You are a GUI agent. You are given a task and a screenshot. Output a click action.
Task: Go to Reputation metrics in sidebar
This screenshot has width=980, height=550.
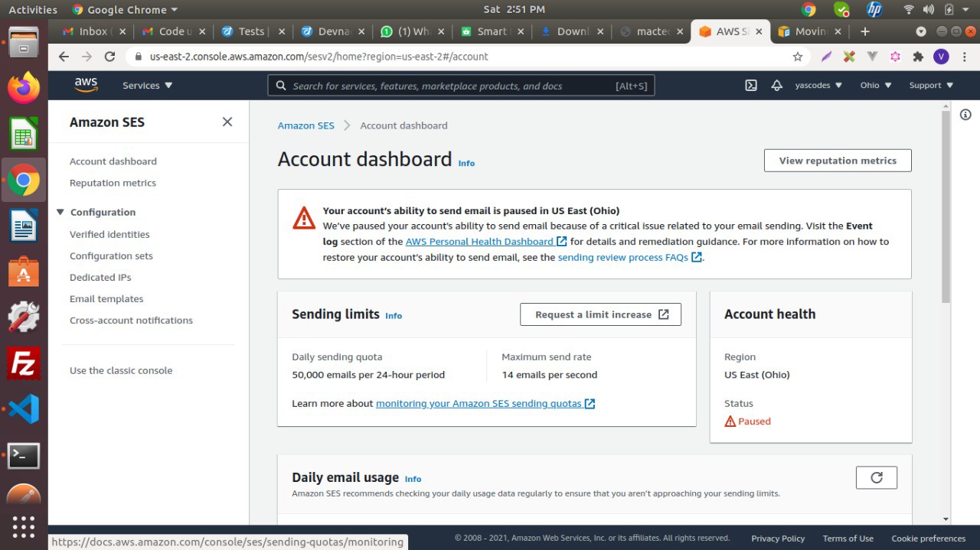[x=113, y=183]
